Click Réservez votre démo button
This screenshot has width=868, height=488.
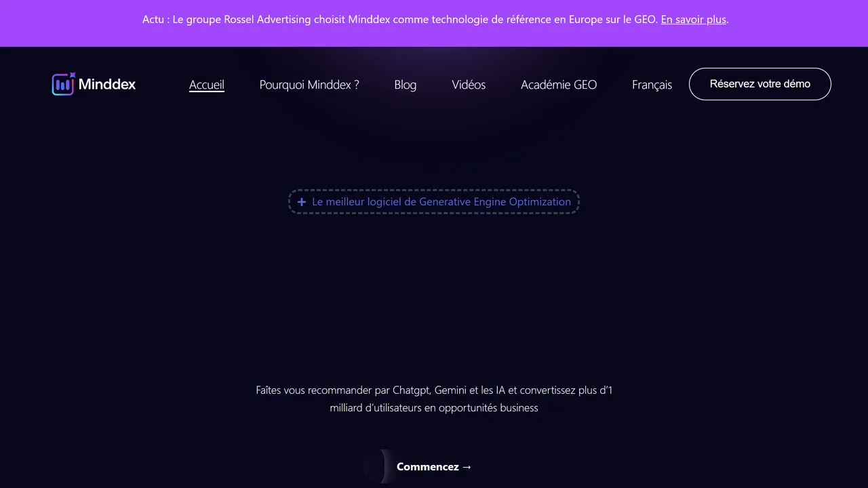759,84
